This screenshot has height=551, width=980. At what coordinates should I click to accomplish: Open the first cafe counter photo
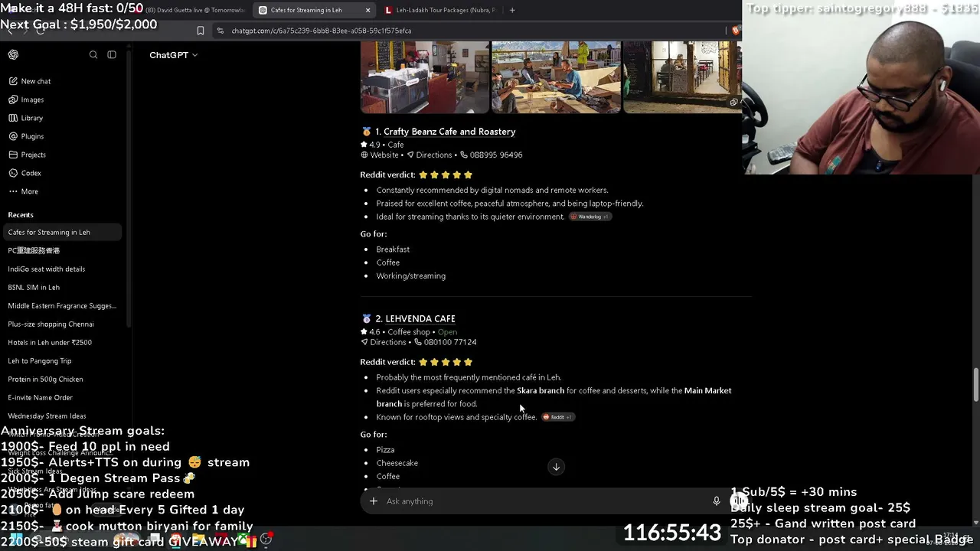[425, 77]
